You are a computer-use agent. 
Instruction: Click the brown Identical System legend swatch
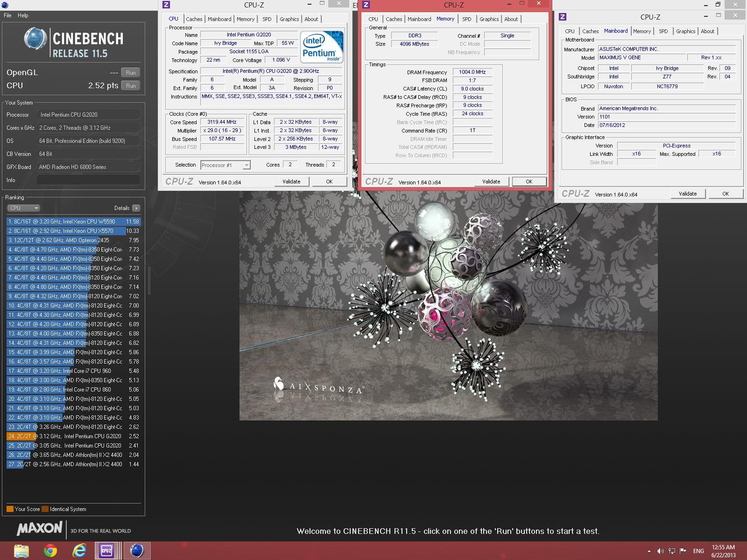point(45,509)
